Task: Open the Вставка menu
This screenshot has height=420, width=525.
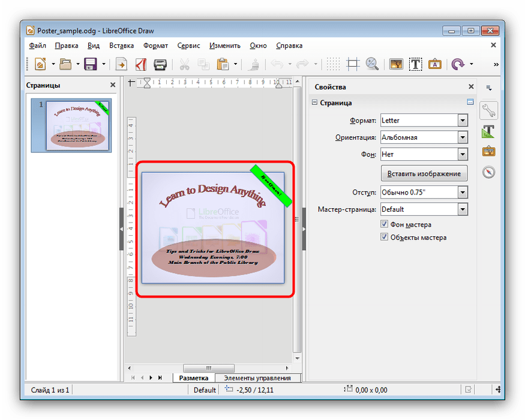Action: (x=122, y=46)
